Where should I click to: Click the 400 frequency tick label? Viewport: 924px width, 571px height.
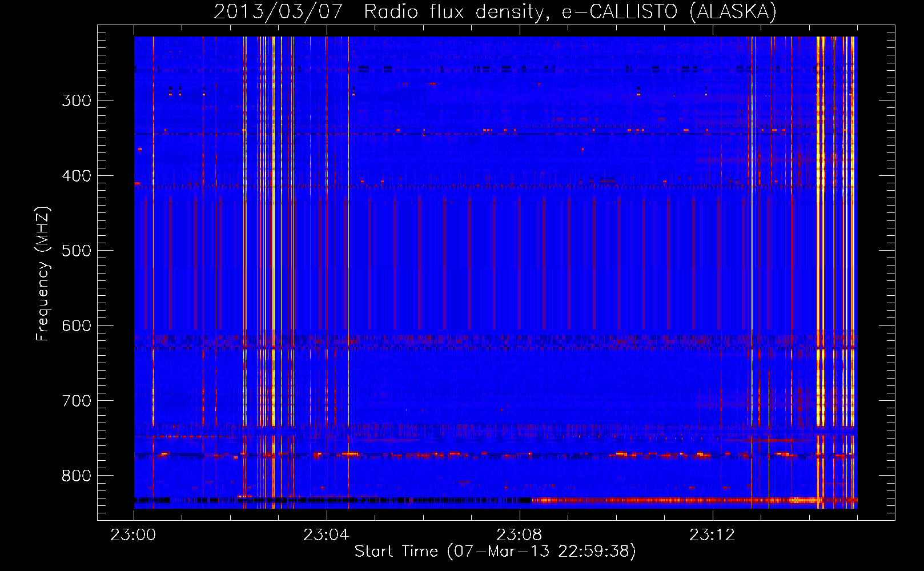77,176
